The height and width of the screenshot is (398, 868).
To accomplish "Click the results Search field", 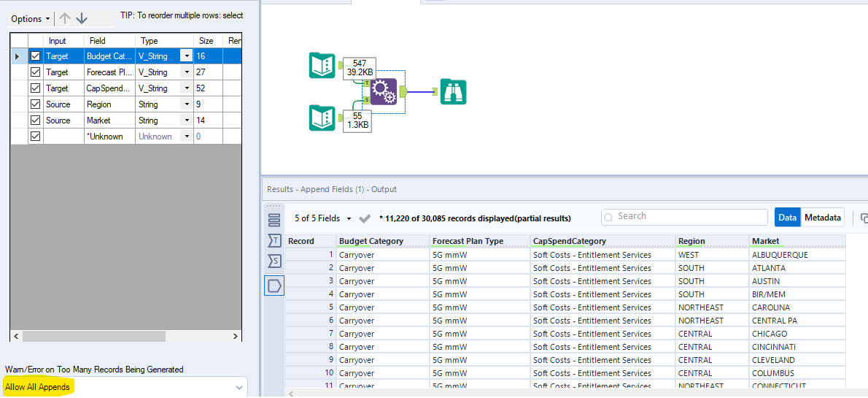I will (684, 217).
